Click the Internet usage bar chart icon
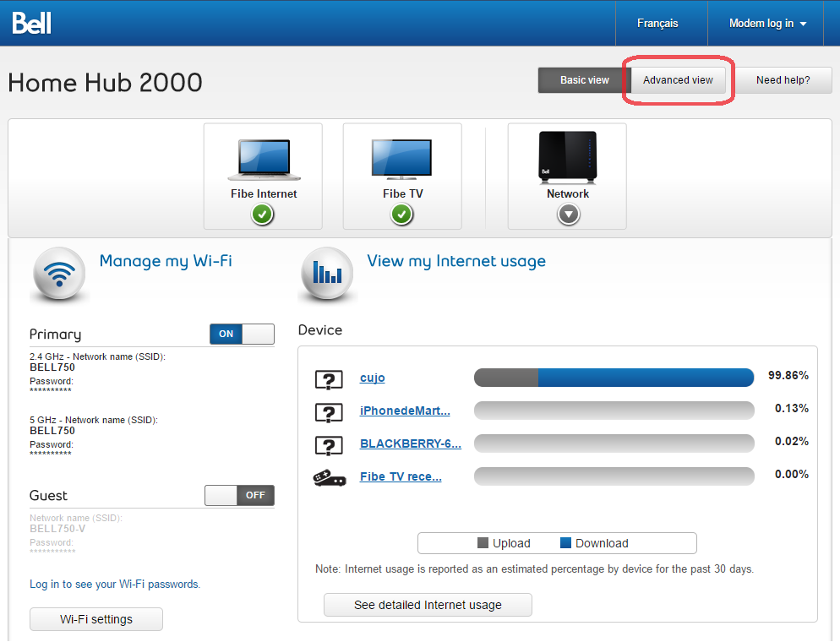 pyautogui.click(x=327, y=275)
